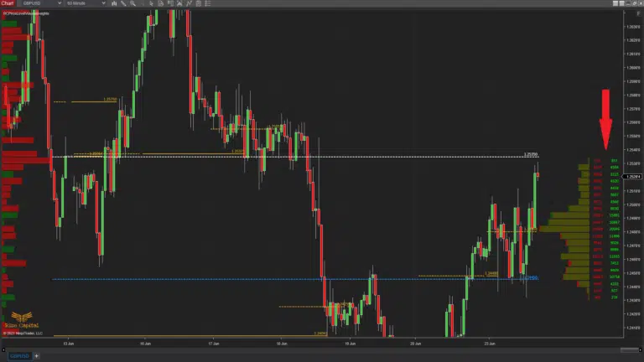Open the data box icon
Screen dimensions: 644x362
(161, 3)
